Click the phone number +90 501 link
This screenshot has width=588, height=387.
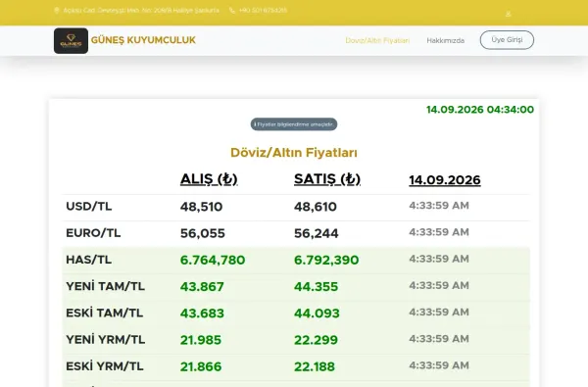[x=263, y=11]
